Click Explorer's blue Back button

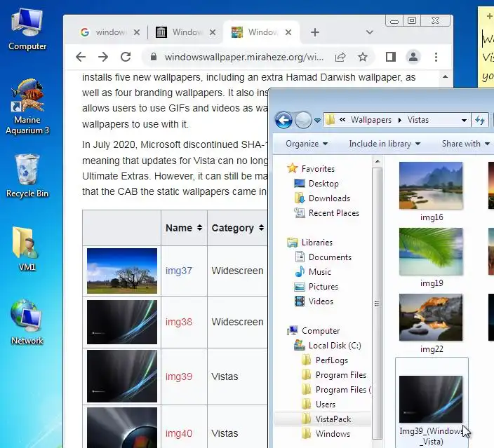[x=283, y=120]
